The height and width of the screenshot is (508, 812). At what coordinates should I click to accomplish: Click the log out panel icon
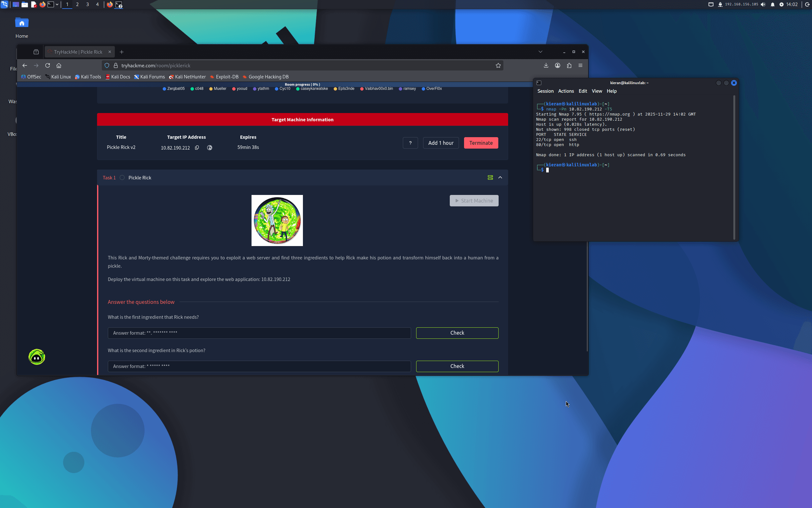807,4
